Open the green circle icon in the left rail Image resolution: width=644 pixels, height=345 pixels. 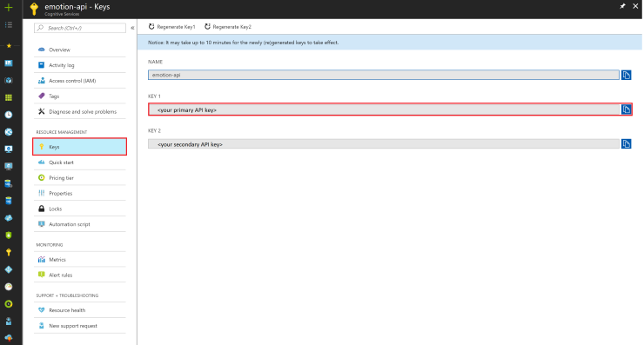pyautogui.click(x=9, y=304)
